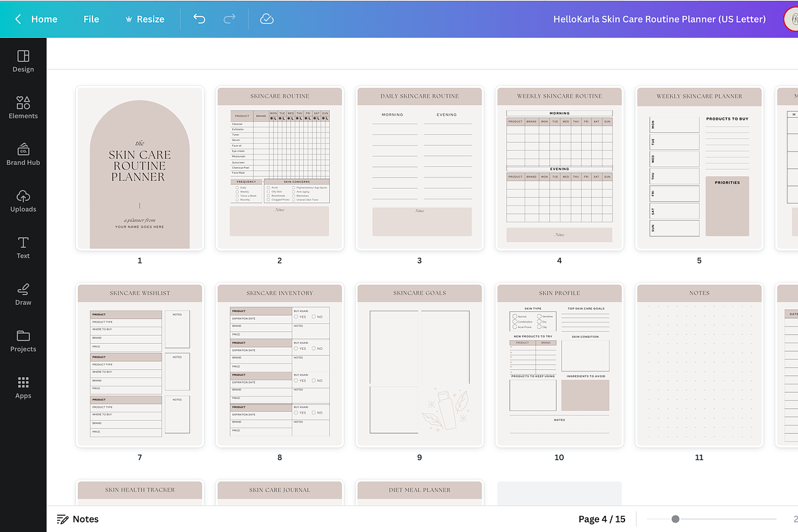This screenshot has width=798, height=532.
Task: Select page 8 Skincare Inventory thumbnail
Action: tap(279, 365)
